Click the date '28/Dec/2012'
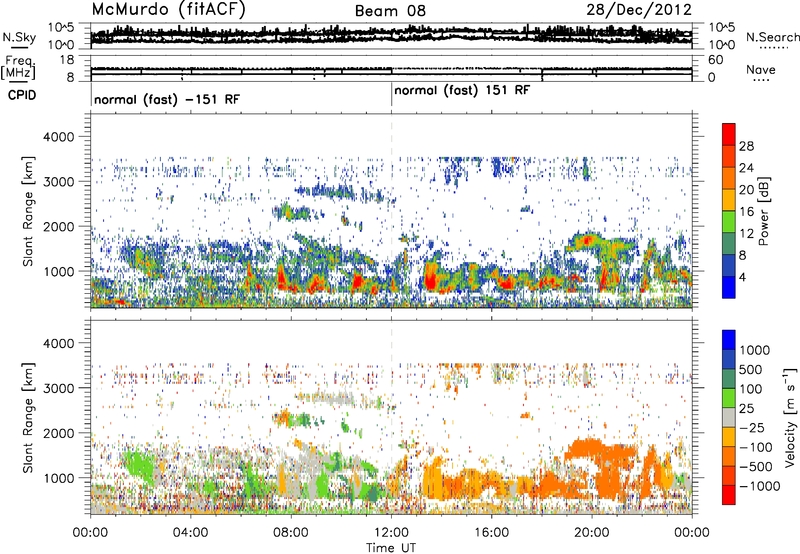Image resolution: width=800 pixels, height=554 pixels. tap(639, 10)
